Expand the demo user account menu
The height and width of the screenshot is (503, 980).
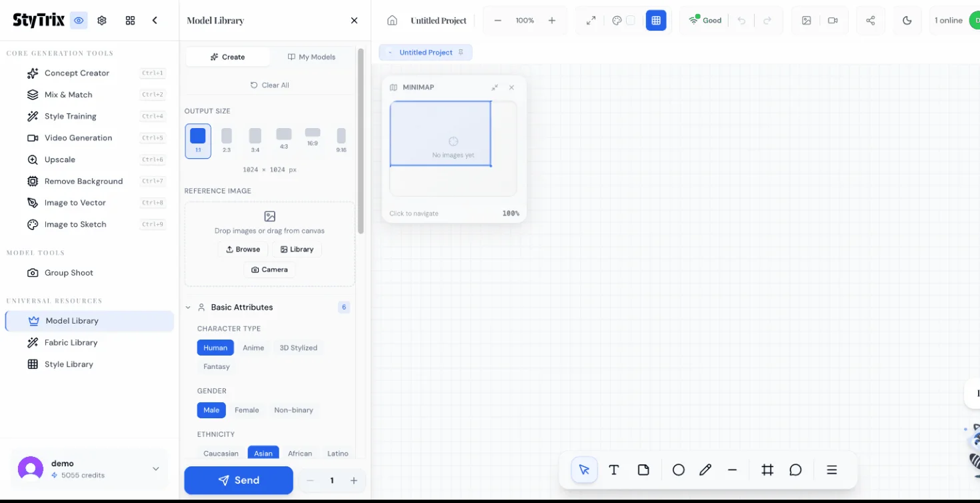(x=155, y=469)
